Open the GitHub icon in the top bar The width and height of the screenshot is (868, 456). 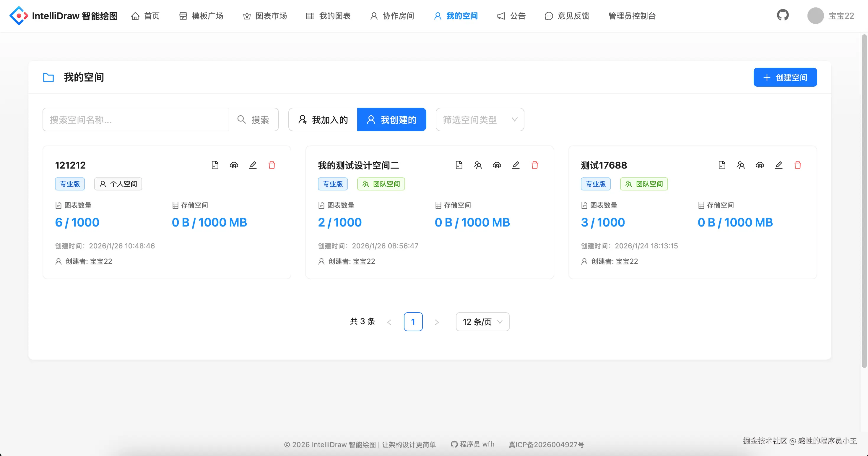tap(782, 15)
